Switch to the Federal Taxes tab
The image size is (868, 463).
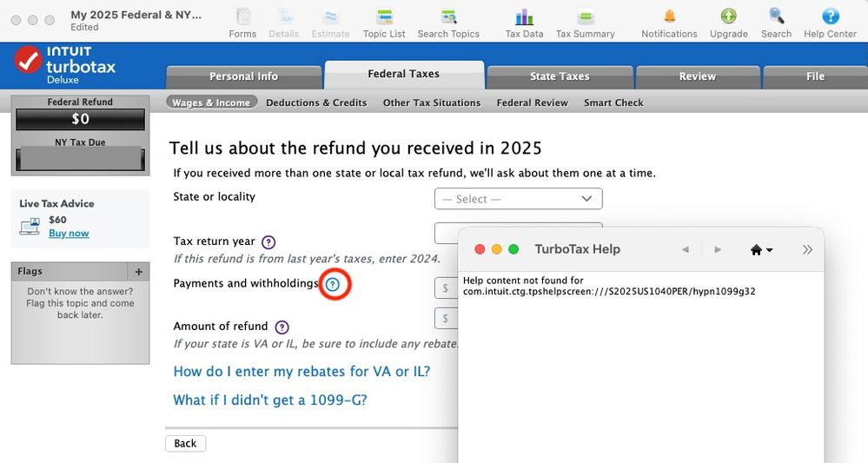point(403,74)
